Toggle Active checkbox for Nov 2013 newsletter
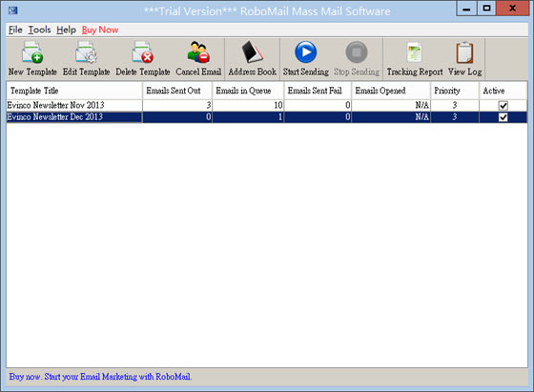Viewport: 534px width, 392px height. [503, 106]
